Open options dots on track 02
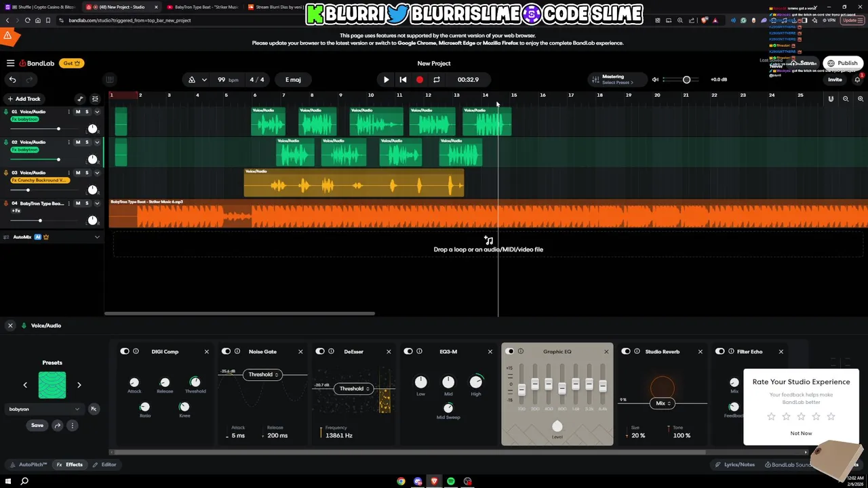Image resolution: width=868 pixels, height=488 pixels. pos(68,142)
